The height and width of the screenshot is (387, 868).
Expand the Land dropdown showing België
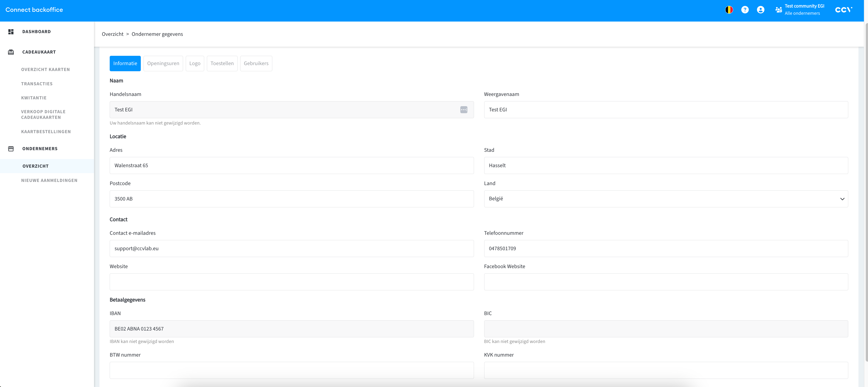(x=666, y=199)
